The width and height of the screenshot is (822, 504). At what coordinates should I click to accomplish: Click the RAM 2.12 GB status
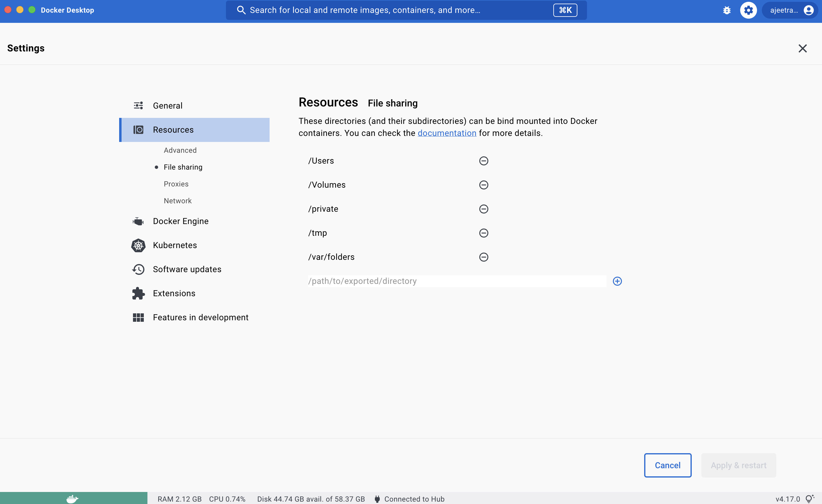pyautogui.click(x=180, y=499)
